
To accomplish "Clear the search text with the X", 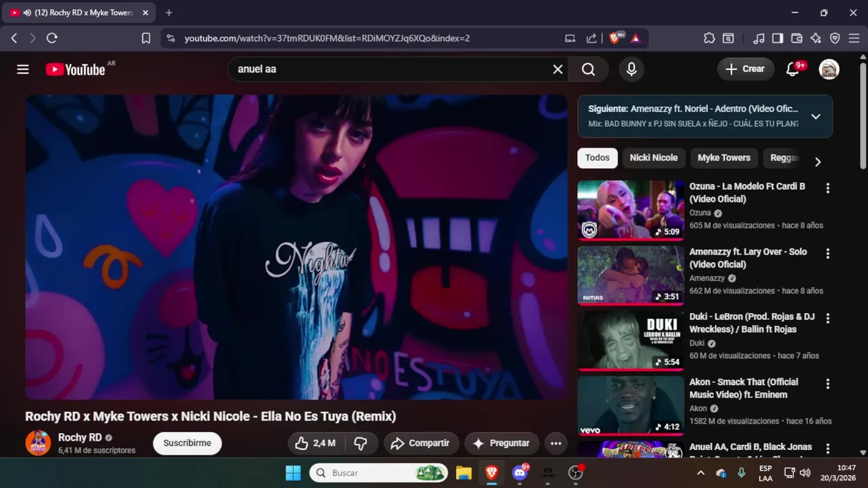I will (x=557, y=69).
